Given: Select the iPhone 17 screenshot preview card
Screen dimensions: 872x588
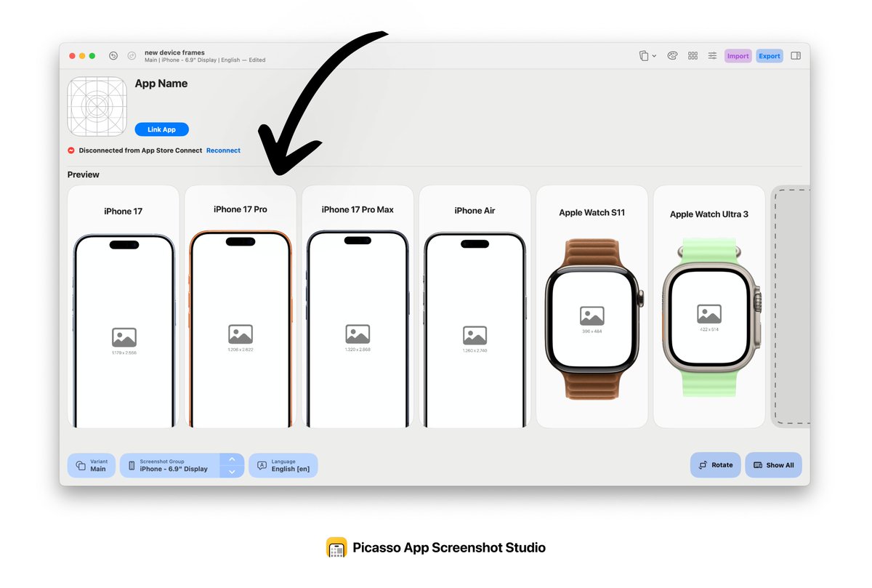Looking at the screenshot, I should tap(123, 306).
